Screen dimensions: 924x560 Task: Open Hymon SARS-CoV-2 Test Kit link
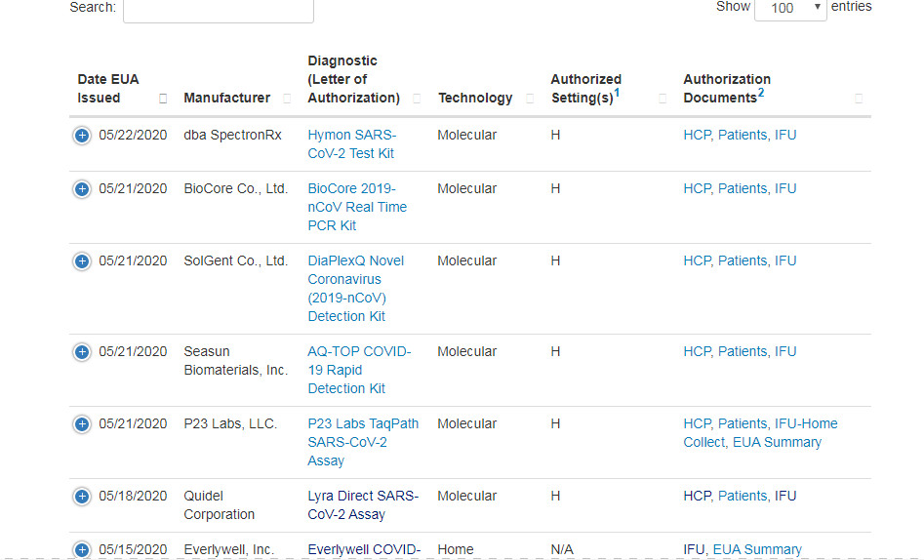pyautogui.click(x=351, y=144)
